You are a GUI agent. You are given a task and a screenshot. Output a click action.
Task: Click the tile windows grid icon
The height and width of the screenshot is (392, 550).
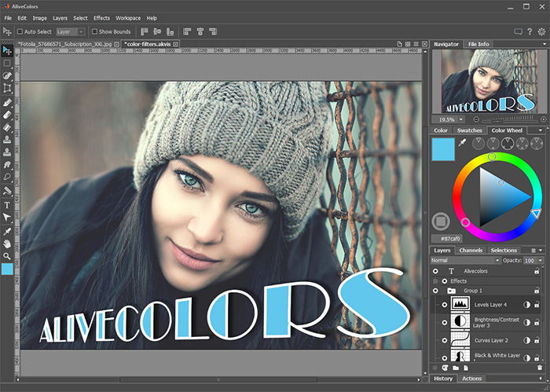[408, 44]
